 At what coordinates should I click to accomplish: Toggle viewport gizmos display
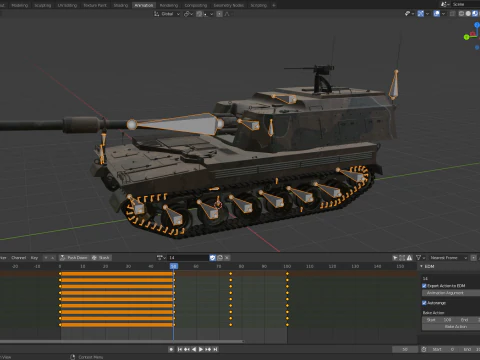421,14
